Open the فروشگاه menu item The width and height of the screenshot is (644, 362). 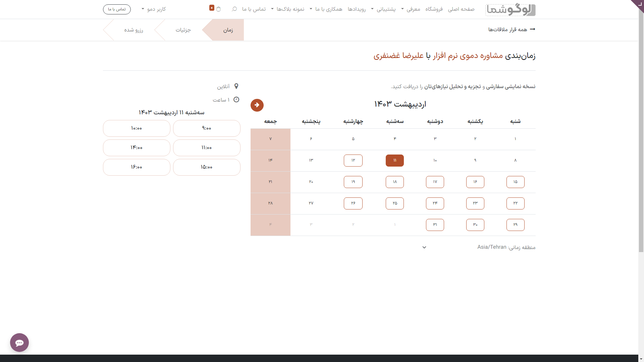pos(434,9)
